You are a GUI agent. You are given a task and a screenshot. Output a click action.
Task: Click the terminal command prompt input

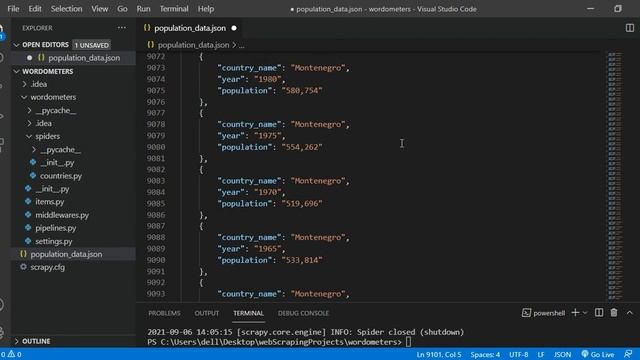point(408,342)
